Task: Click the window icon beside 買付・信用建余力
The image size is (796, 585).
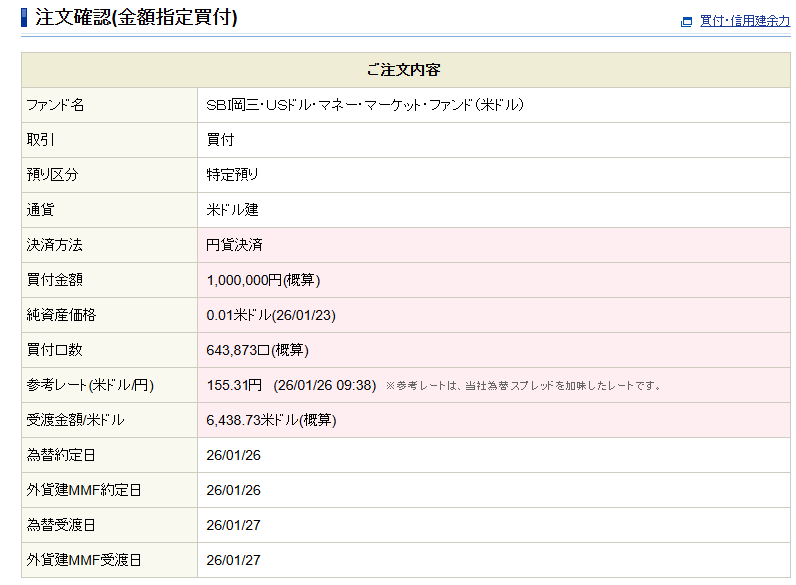Action: click(x=686, y=22)
